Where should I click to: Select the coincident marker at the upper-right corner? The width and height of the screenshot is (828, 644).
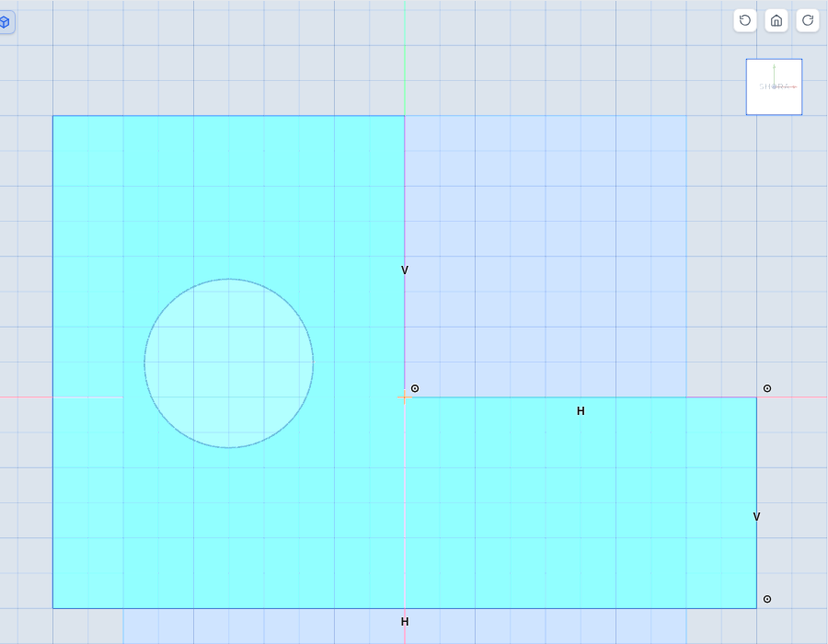click(x=767, y=388)
